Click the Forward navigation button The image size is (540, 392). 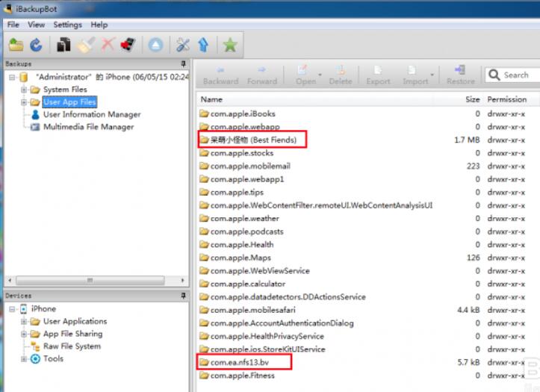[x=262, y=75]
